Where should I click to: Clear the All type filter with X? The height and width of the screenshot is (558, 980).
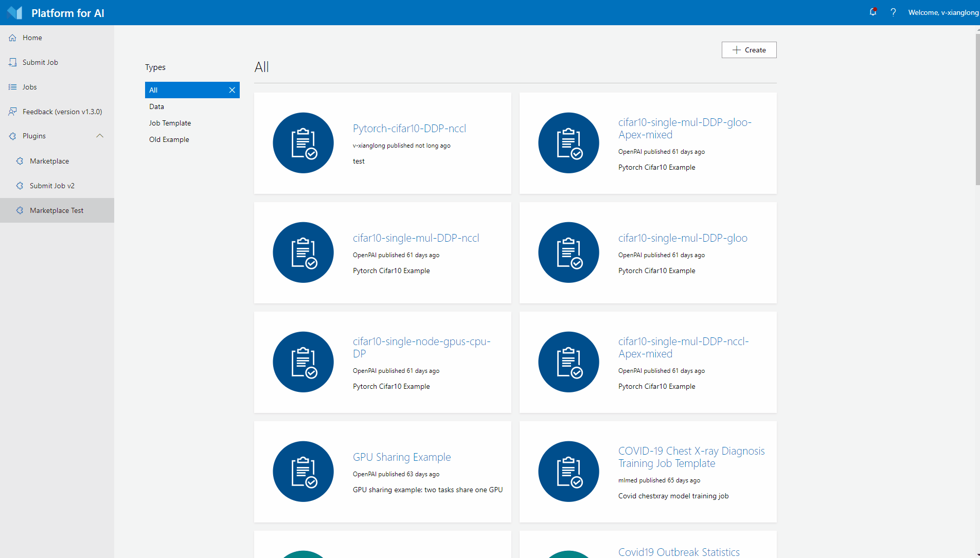click(232, 90)
